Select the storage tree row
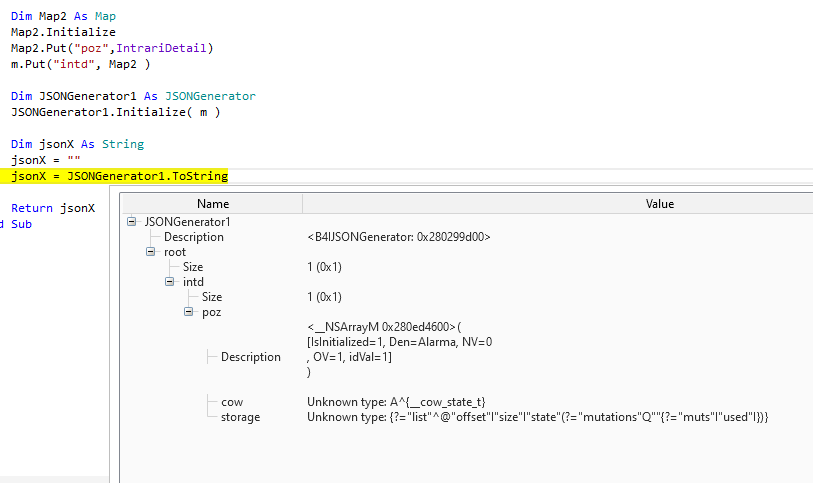813x483 pixels. 240,417
